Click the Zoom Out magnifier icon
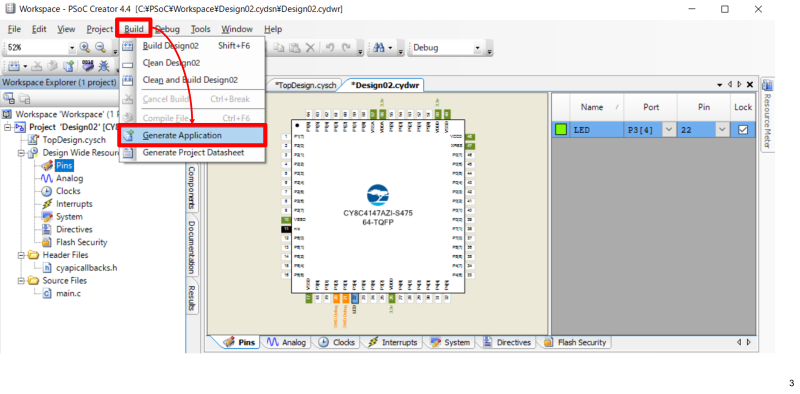Screen dimensions: 800x394 tap(100, 47)
